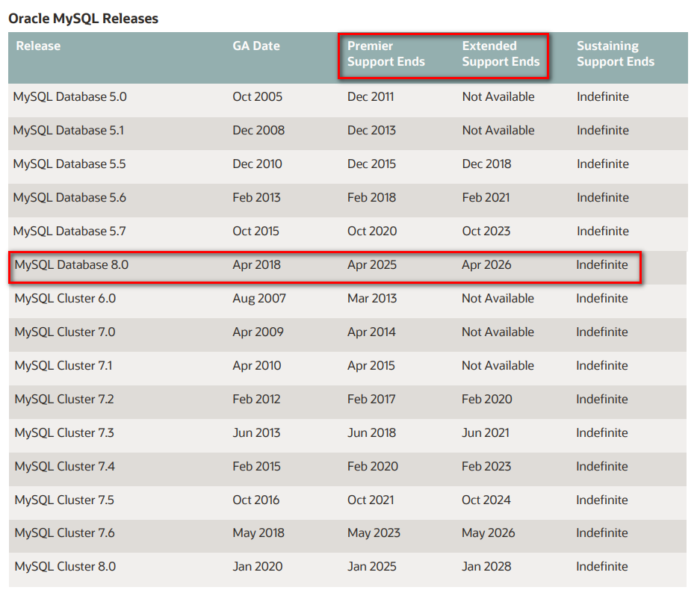Click 'Jan 2028' extended support cell
The height and width of the screenshot is (596, 700).
coord(486,567)
